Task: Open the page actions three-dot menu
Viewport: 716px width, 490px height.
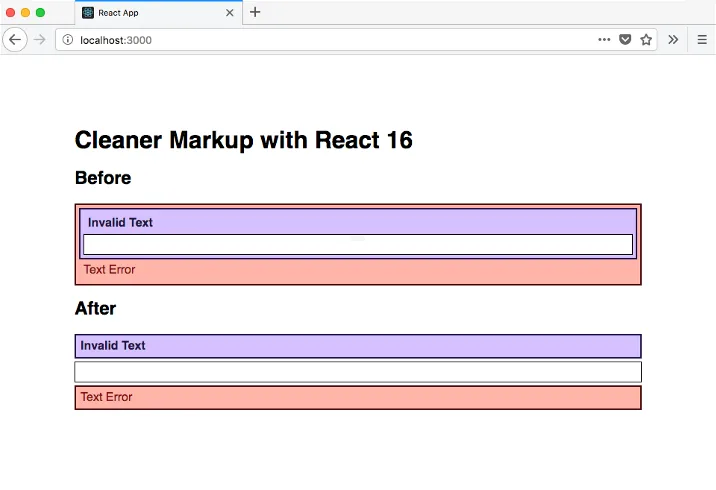Action: pyautogui.click(x=604, y=40)
